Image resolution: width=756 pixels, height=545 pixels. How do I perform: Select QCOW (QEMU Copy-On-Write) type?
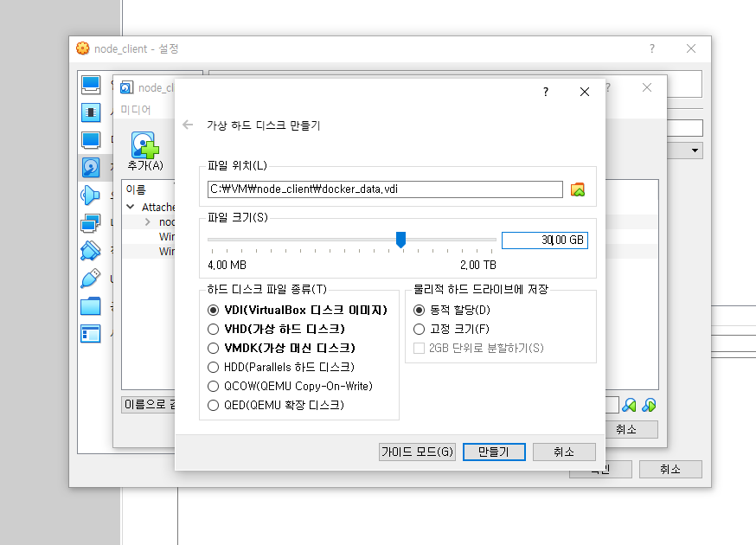coord(291,386)
